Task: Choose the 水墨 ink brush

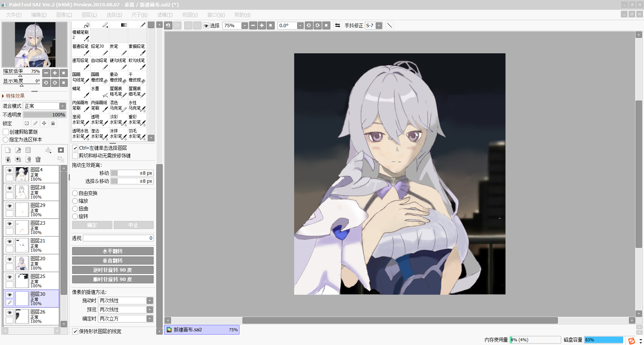Action: pos(100,92)
